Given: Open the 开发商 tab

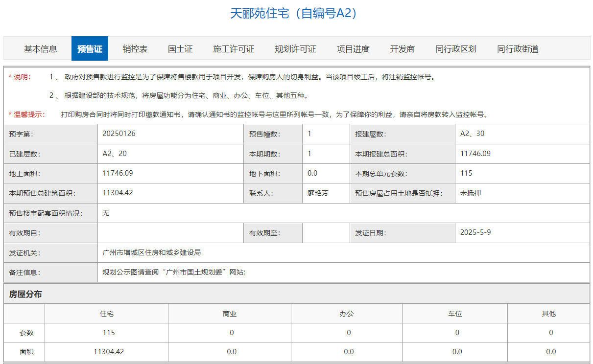Looking at the screenshot, I should pyautogui.click(x=403, y=49).
